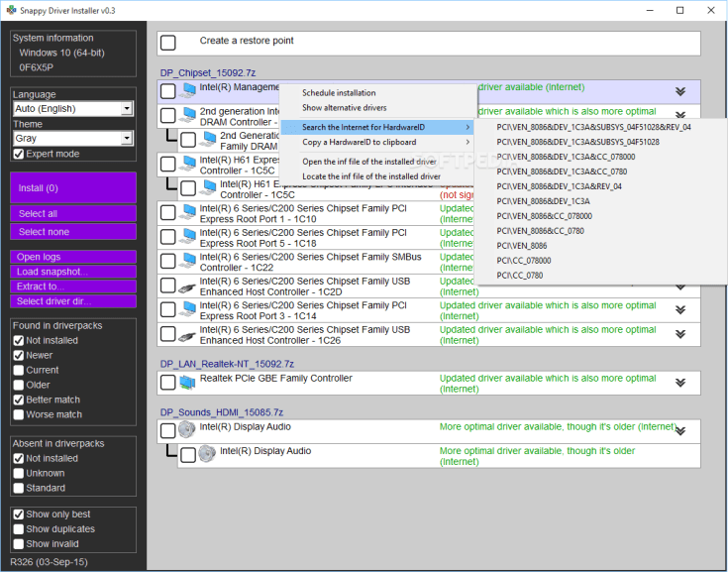The height and width of the screenshot is (572, 728).
Task: Expand details of Intel Management Engine row
Action: (680, 91)
